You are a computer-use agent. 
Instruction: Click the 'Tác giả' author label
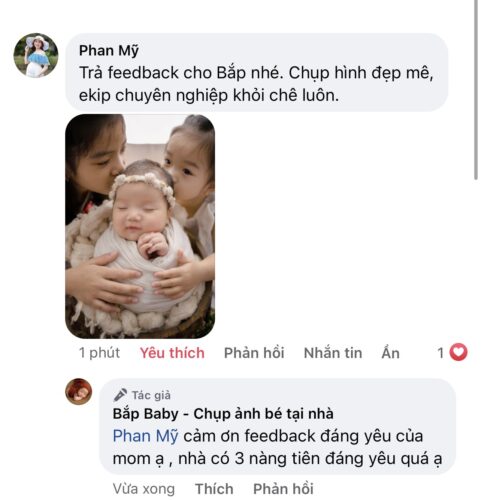click(151, 395)
